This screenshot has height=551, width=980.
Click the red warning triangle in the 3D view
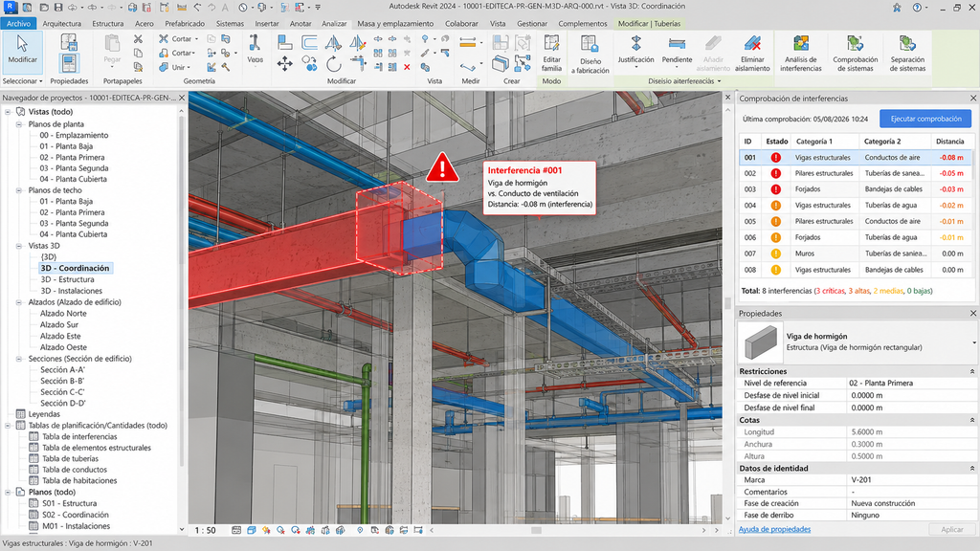click(x=442, y=167)
